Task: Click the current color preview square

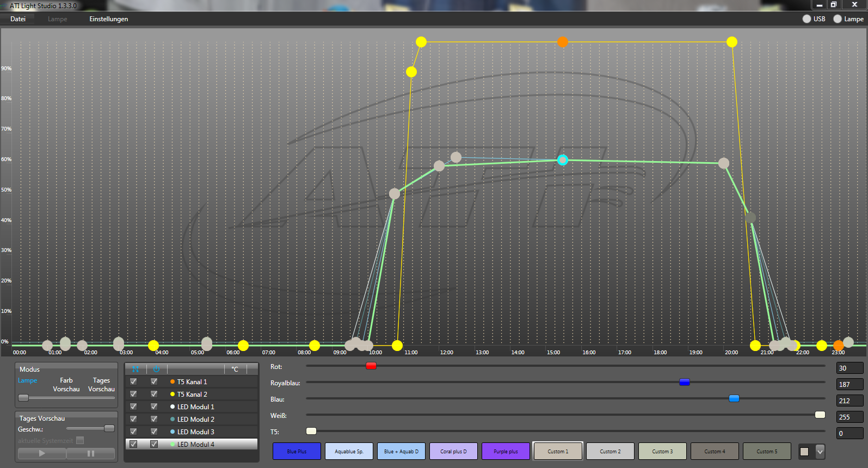Action: click(804, 452)
